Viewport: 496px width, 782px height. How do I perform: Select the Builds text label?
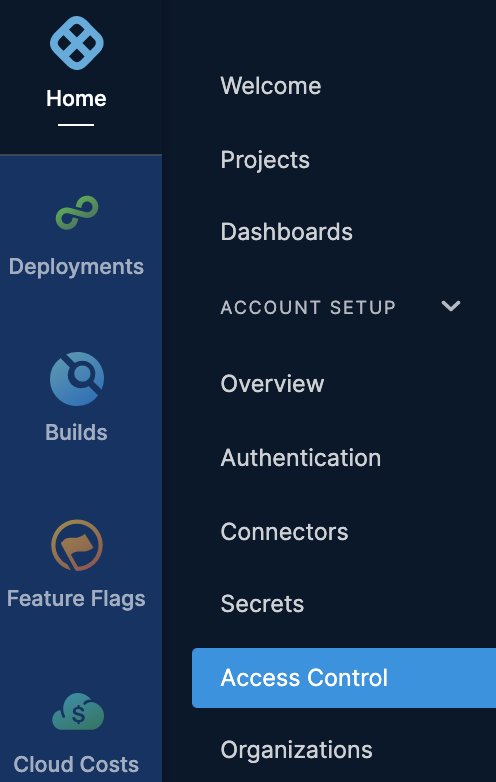point(76,432)
